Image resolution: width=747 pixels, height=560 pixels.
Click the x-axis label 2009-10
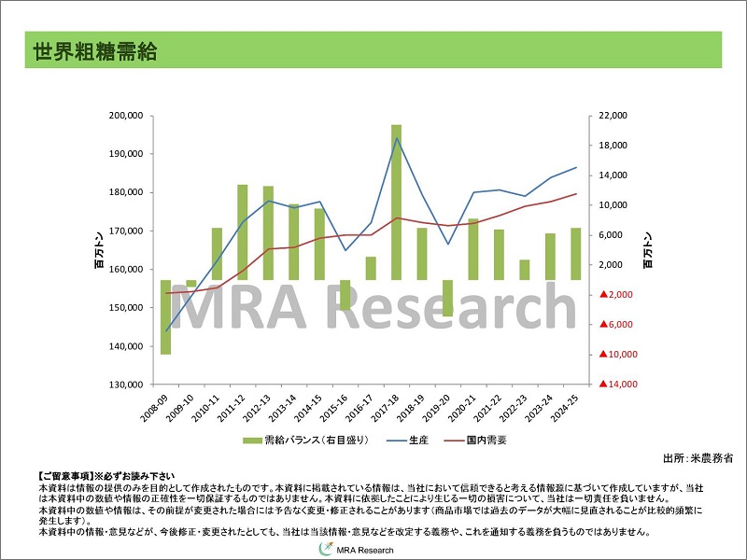[179, 408]
